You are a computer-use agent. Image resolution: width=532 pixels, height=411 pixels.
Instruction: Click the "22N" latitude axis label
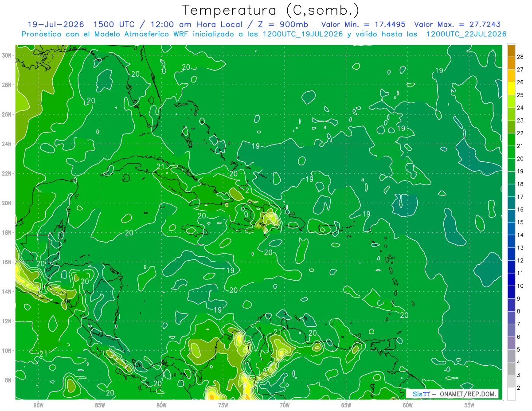pyautogui.click(x=8, y=173)
